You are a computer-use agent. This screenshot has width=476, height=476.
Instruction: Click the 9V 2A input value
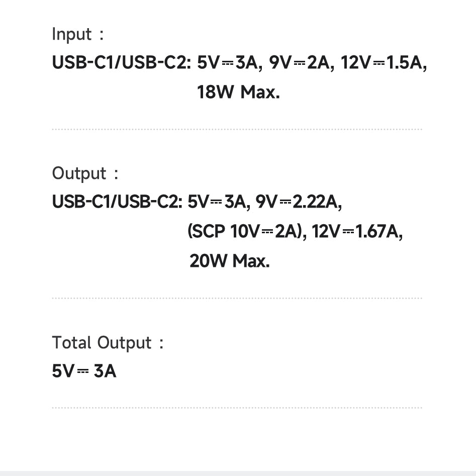302,62
